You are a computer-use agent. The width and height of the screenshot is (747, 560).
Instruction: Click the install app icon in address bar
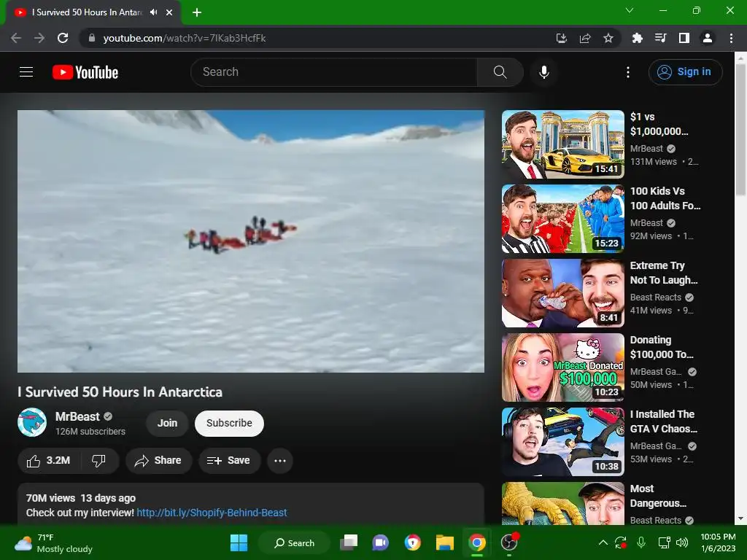pos(562,38)
